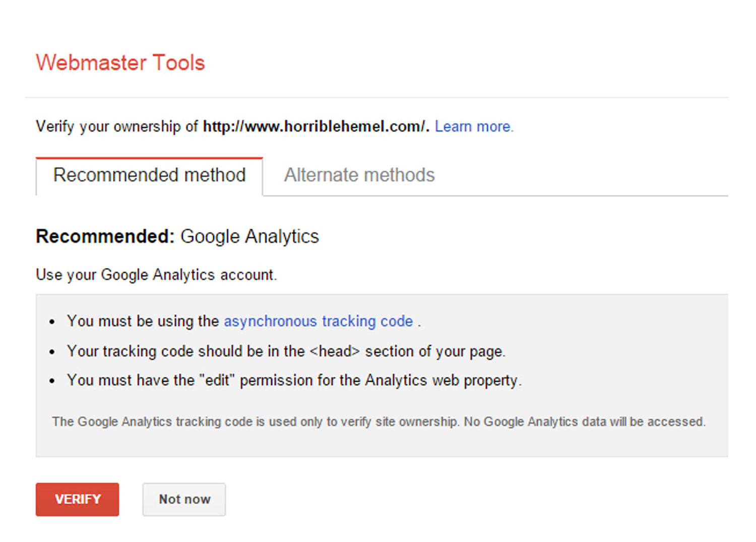Click the red VERIFY button

pyautogui.click(x=77, y=499)
